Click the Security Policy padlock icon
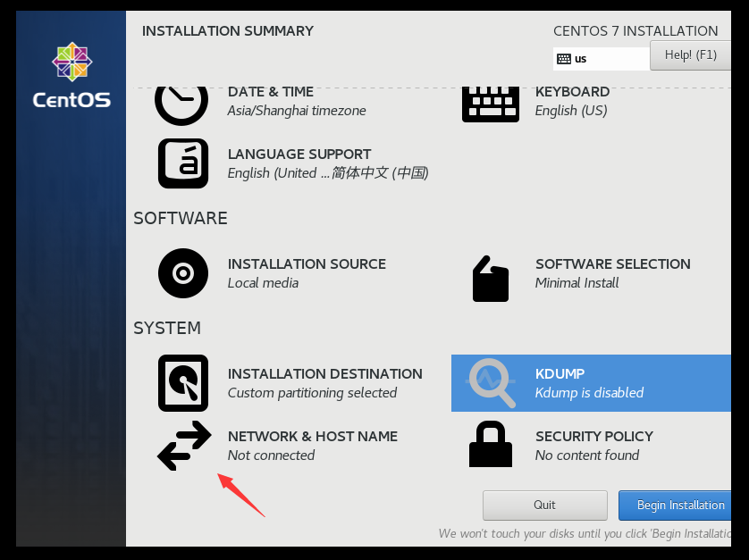Screen dimensions: 749x560 (491, 444)
